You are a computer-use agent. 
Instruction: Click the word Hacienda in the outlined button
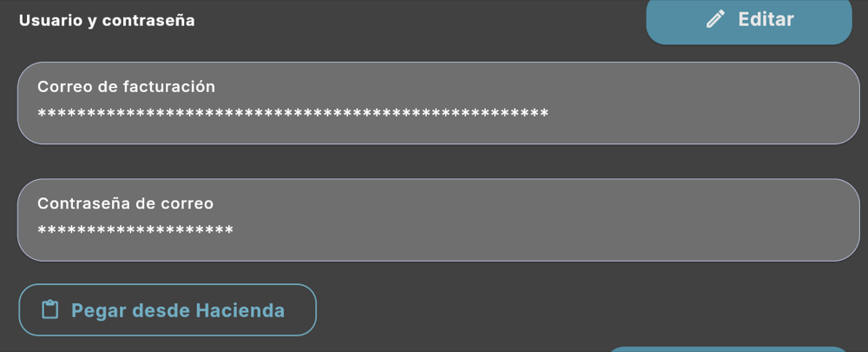(x=240, y=310)
